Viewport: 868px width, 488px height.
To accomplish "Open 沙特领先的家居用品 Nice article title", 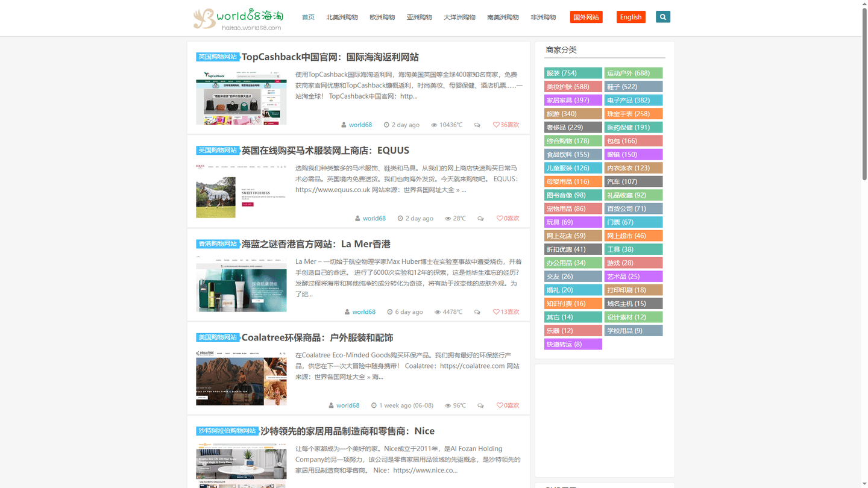I will coord(347,431).
